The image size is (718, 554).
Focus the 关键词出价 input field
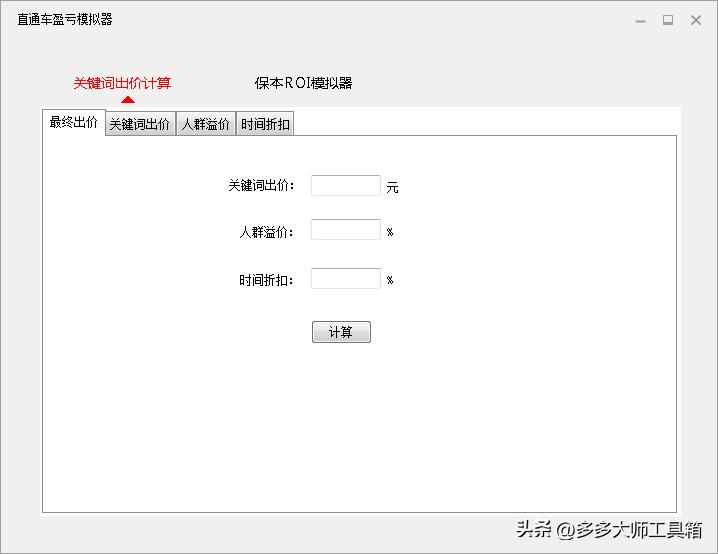coord(346,185)
